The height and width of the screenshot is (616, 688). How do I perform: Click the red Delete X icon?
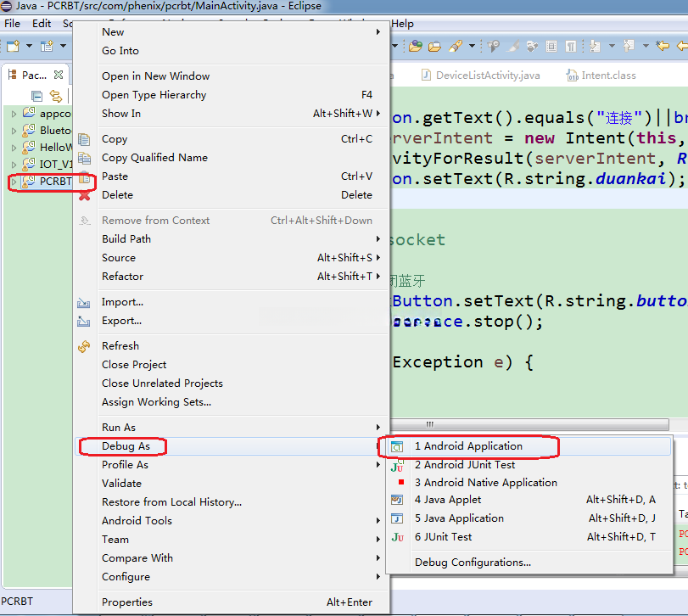[84, 195]
